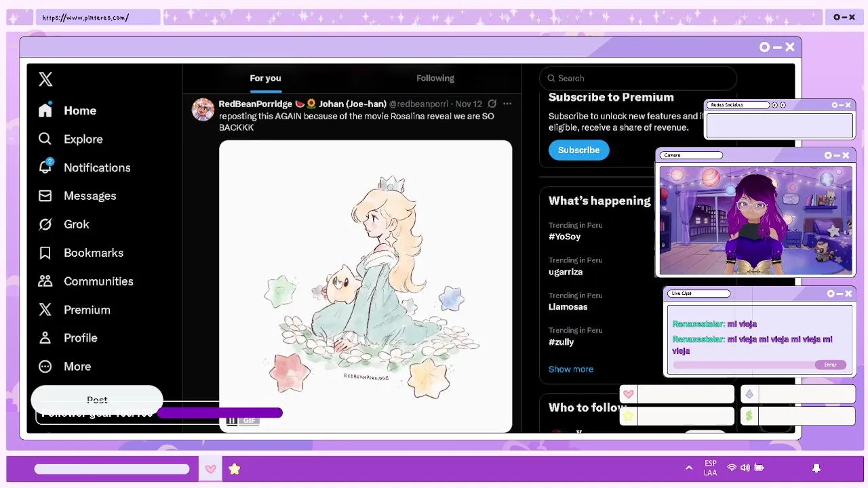The height and width of the screenshot is (488, 868).
Task: Open Home via its house icon
Action: (45, 110)
